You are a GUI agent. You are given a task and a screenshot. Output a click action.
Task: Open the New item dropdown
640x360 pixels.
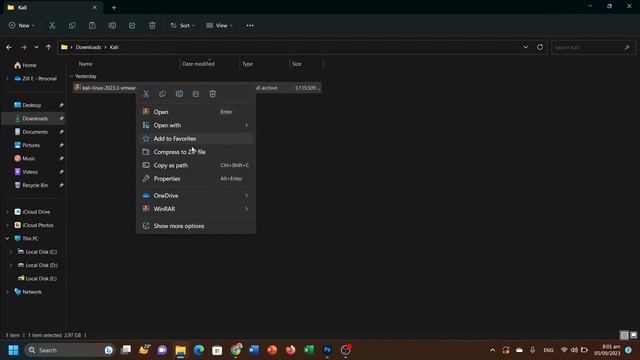coord(22,25)
